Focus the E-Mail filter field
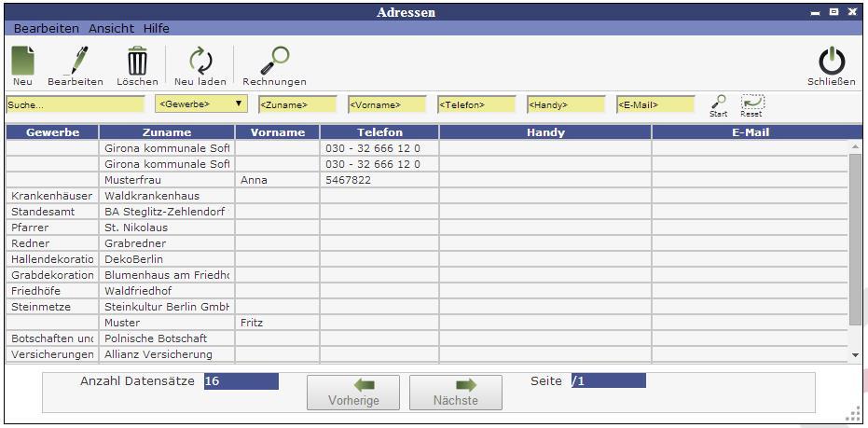The image size is (868, 428). [x=654, y=105]
